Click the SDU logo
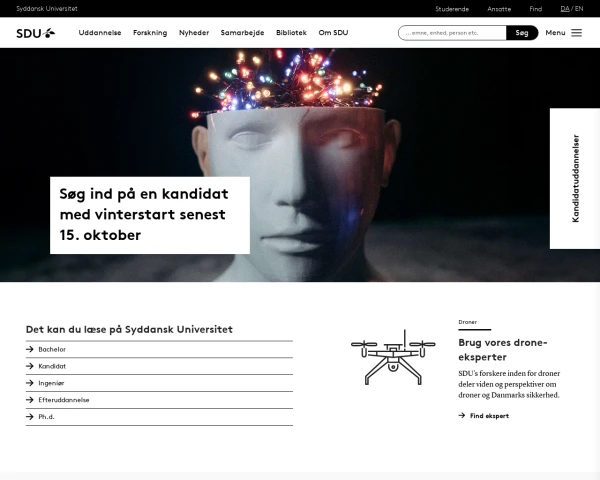 [36, 33]
